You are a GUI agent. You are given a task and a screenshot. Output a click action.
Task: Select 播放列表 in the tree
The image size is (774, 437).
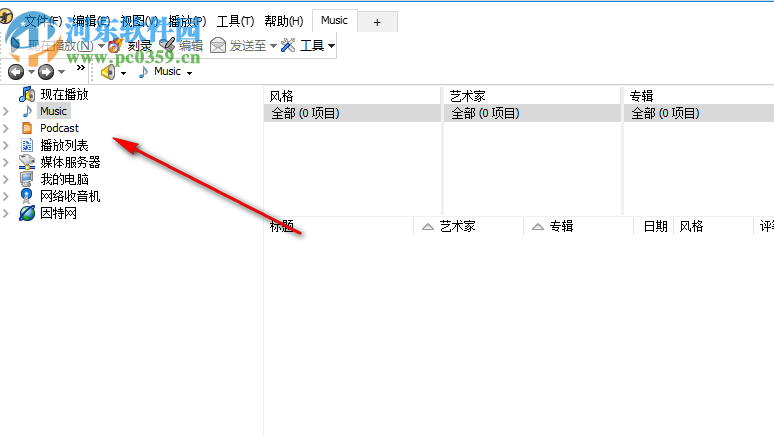pyautogui.click(x=64, y=145)
